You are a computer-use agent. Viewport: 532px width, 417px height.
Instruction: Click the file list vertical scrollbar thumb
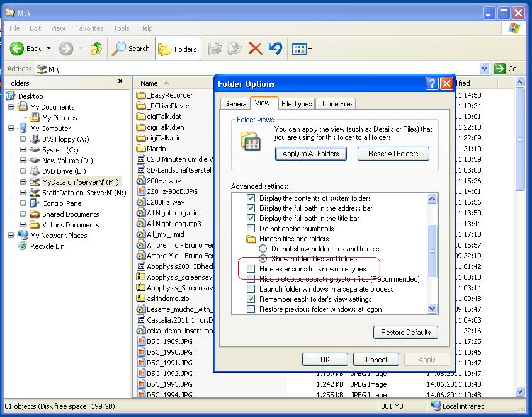(x=519, y=139)
